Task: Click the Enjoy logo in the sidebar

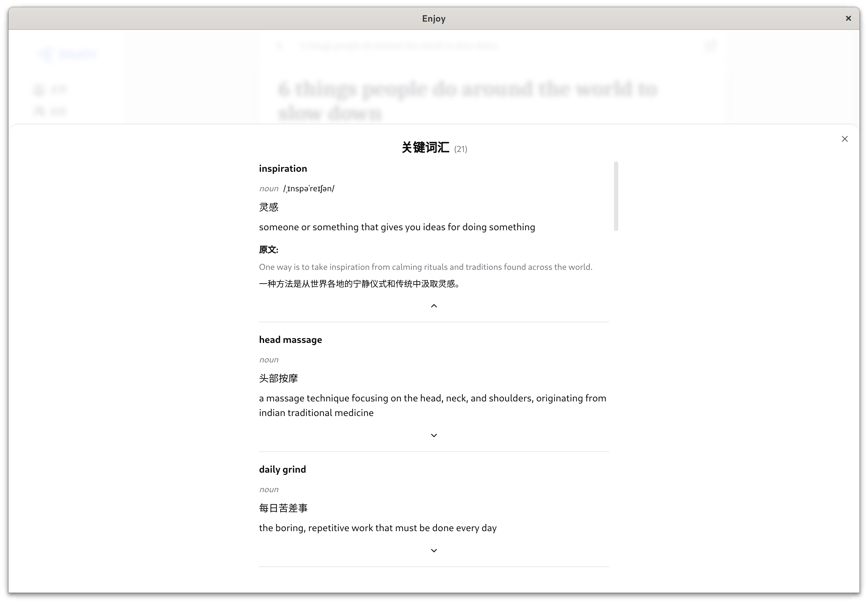Action: coord(67,54)
